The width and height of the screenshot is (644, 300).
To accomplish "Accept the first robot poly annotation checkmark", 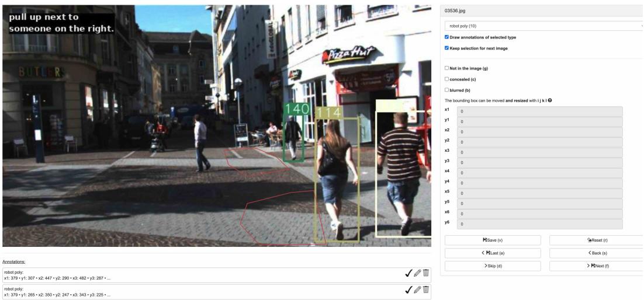I will (408, 273).
